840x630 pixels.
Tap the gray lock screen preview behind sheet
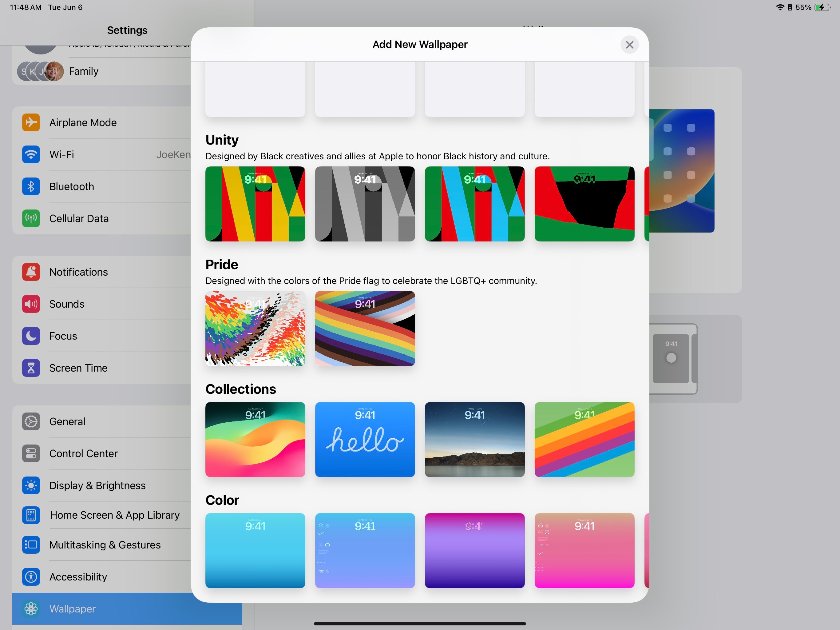click(671, 358)
